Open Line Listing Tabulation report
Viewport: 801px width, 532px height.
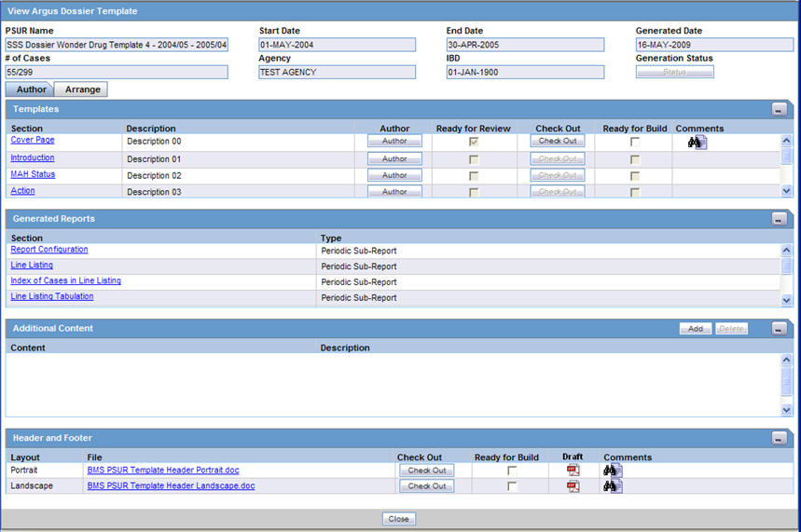click(x=51, y=296)
